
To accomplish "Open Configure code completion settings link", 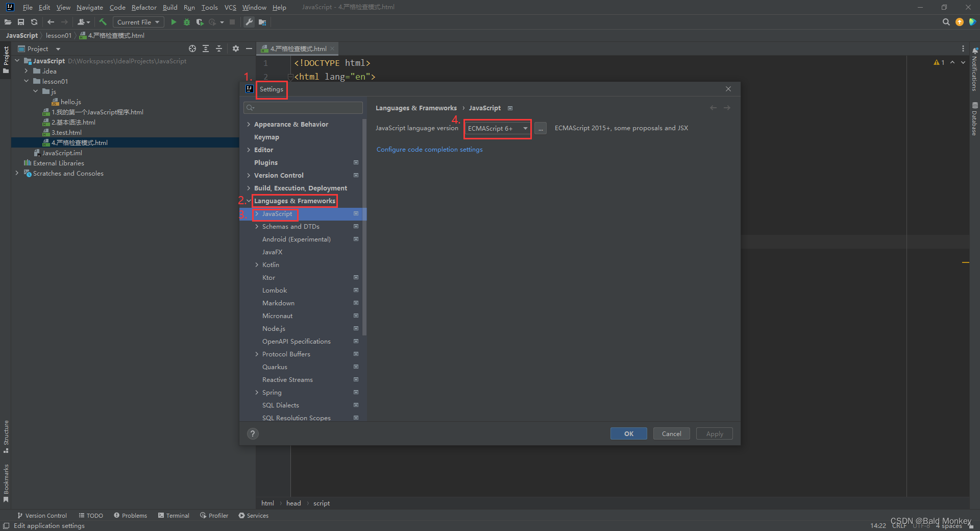I will pos(429,150).
